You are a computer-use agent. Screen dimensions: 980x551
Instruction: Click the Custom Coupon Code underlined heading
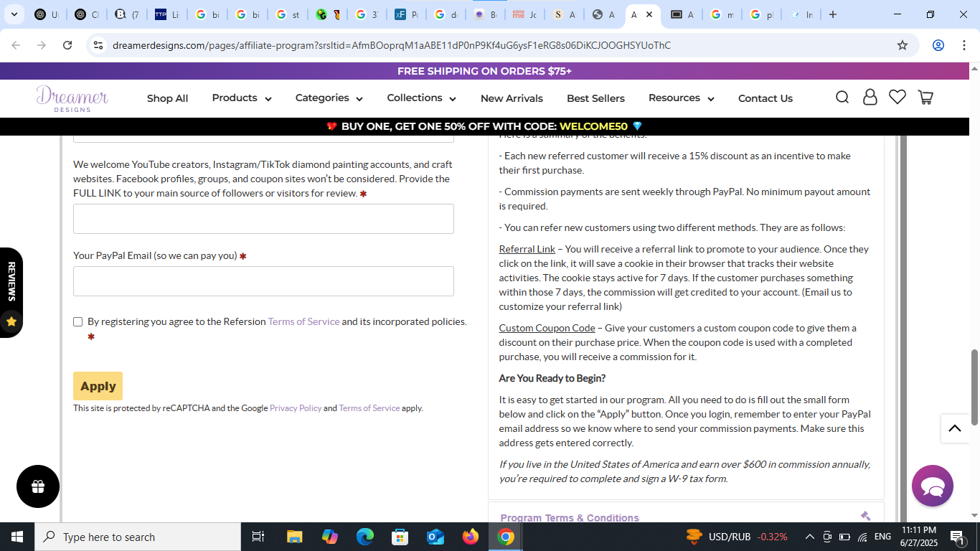547,328
